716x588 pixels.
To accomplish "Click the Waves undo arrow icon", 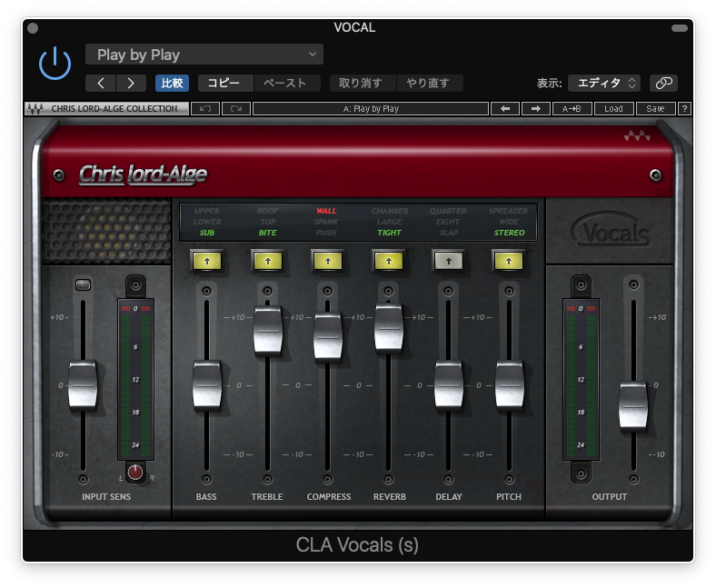I will point(205,109).
